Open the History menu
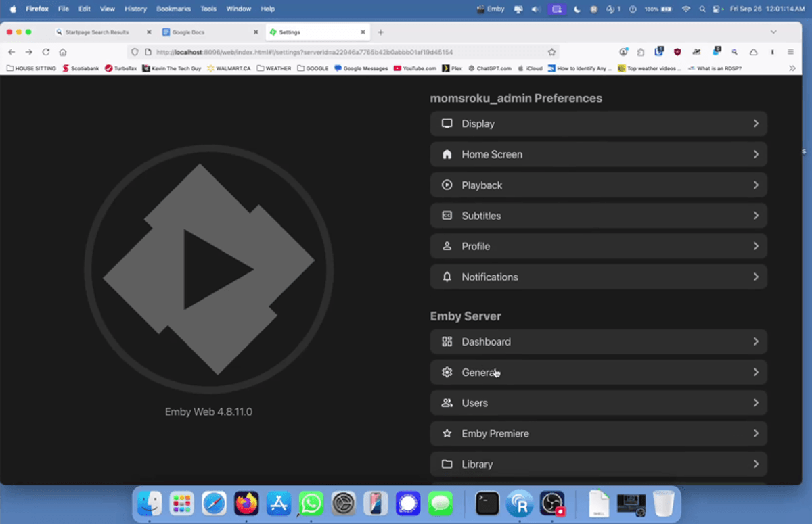 click(x=135, y=9)
